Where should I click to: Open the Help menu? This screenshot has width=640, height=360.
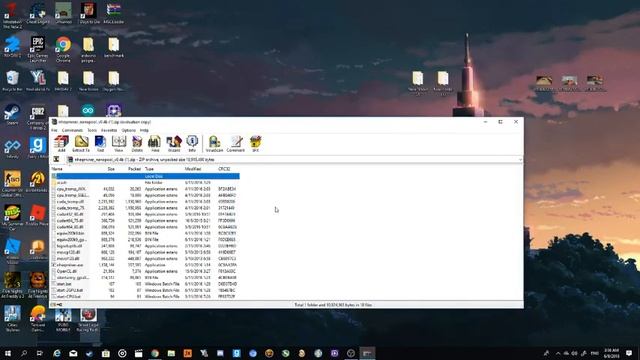[x=144, y=130]
